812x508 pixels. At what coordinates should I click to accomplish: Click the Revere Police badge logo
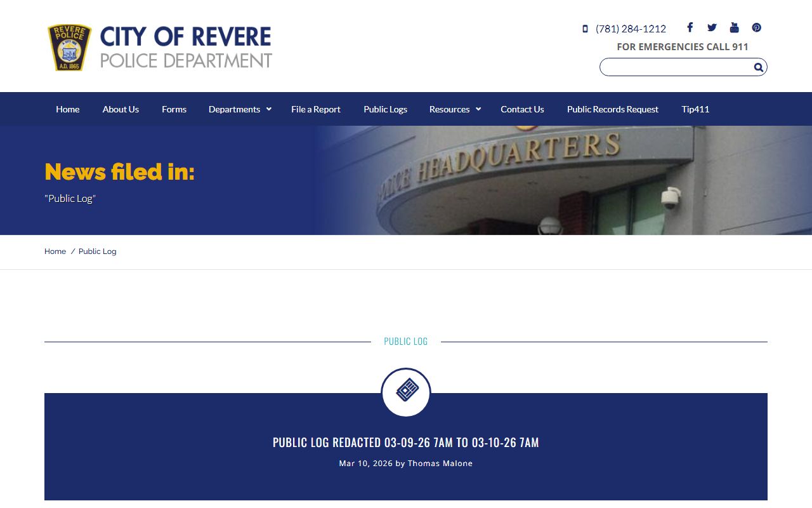tap(70, 48)
